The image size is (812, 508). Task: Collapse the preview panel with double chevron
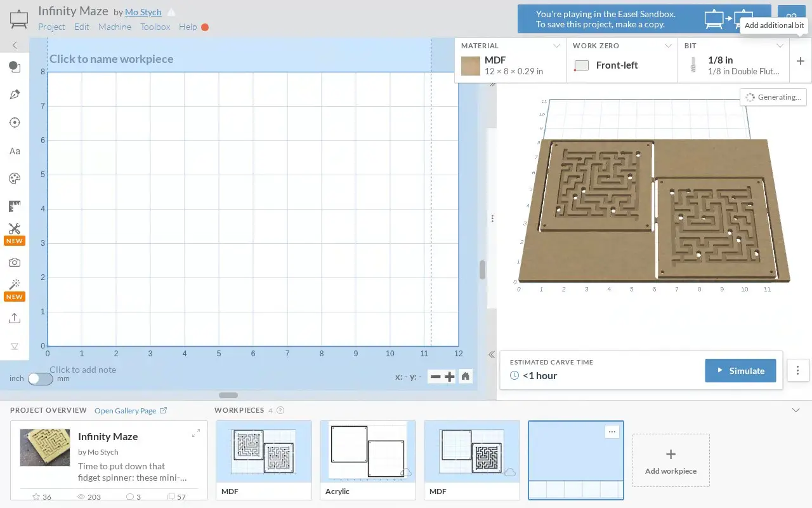coord(491,355)
